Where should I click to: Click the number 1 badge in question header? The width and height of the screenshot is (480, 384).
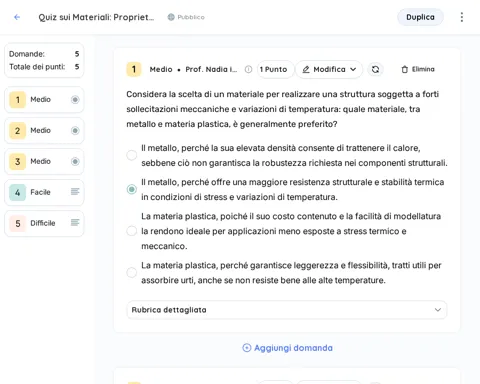(134, 69)
